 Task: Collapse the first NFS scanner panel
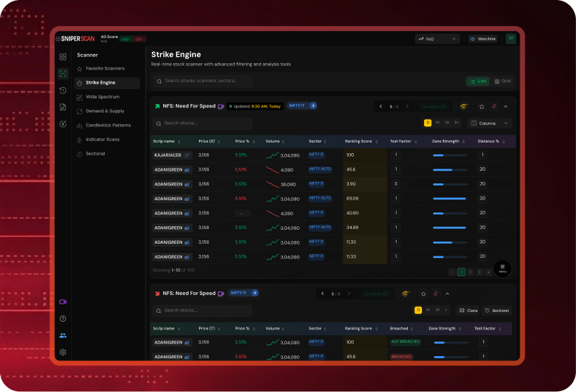506,107
